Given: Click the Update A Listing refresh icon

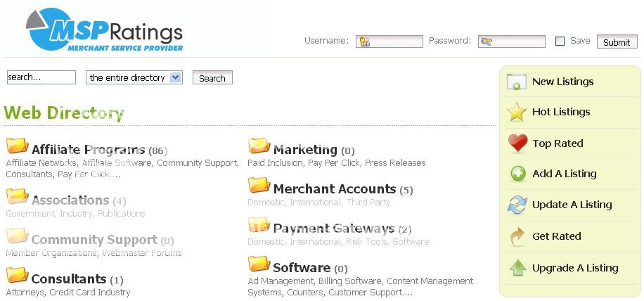Looking at the screenshot, I should (x=517, y=205).
